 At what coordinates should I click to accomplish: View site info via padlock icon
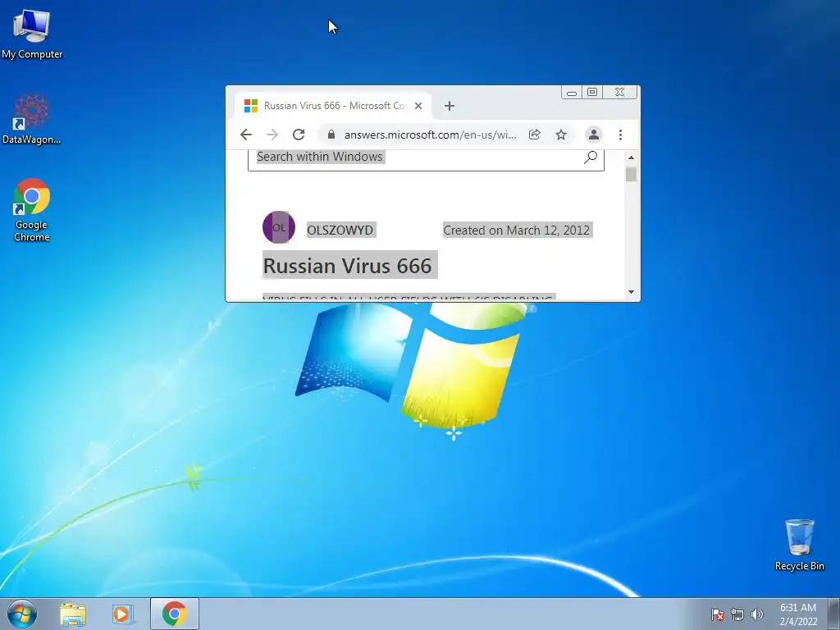[331, 135]
